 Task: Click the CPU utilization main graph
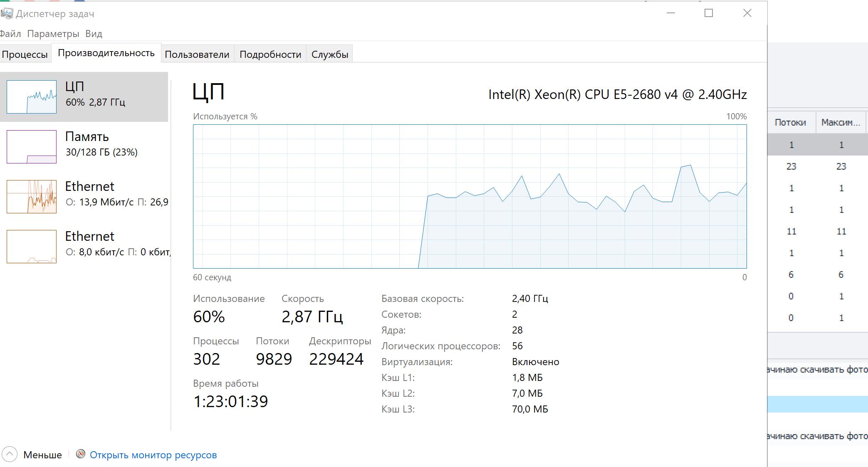click(x=470, y=196)
